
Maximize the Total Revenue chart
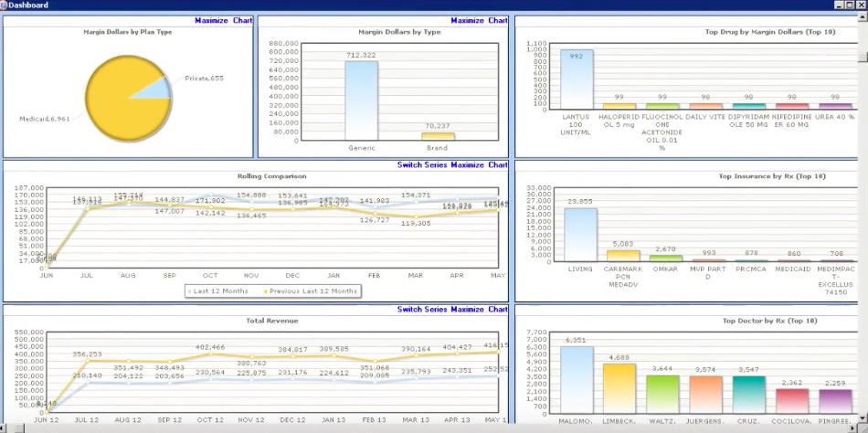pyautogui.click(x=479, y=310)
